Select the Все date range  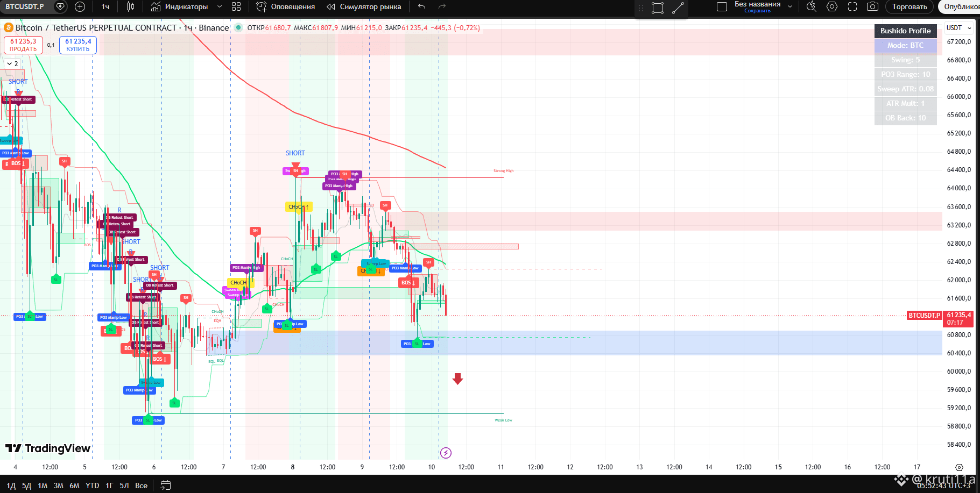pos(141,485)
